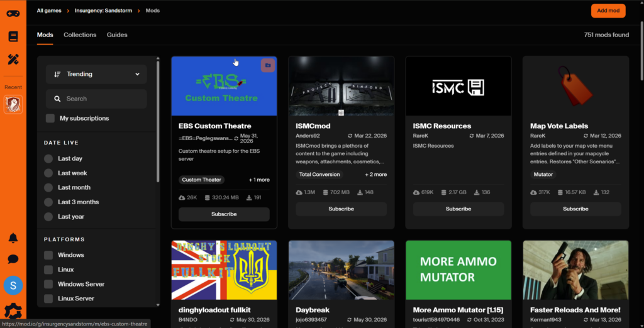Click the file size icon on ISMC Resources card

(x=443, y=192)
